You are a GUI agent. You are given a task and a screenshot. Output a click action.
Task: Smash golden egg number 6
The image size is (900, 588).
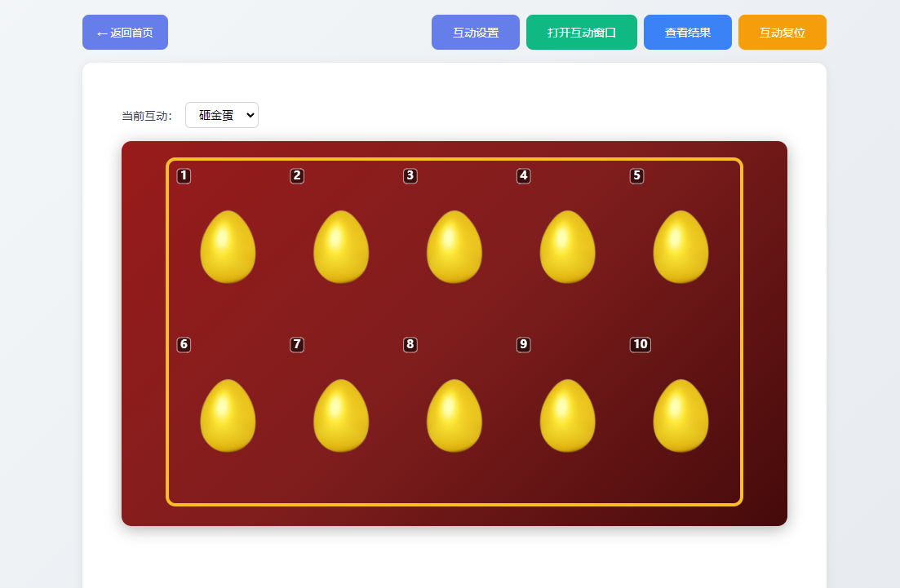pos(228,416)
